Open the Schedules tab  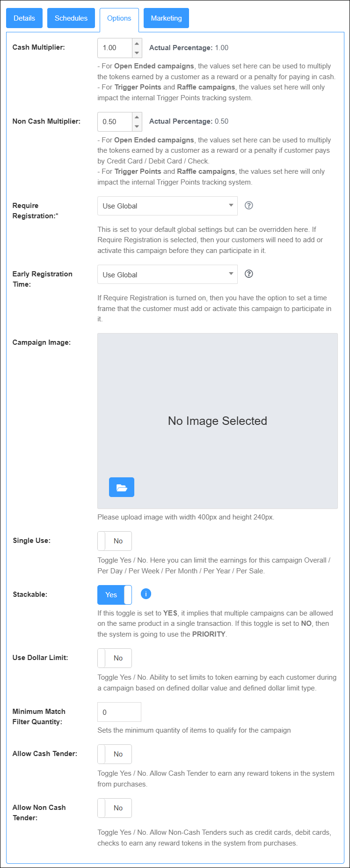[x=71, y=18]
